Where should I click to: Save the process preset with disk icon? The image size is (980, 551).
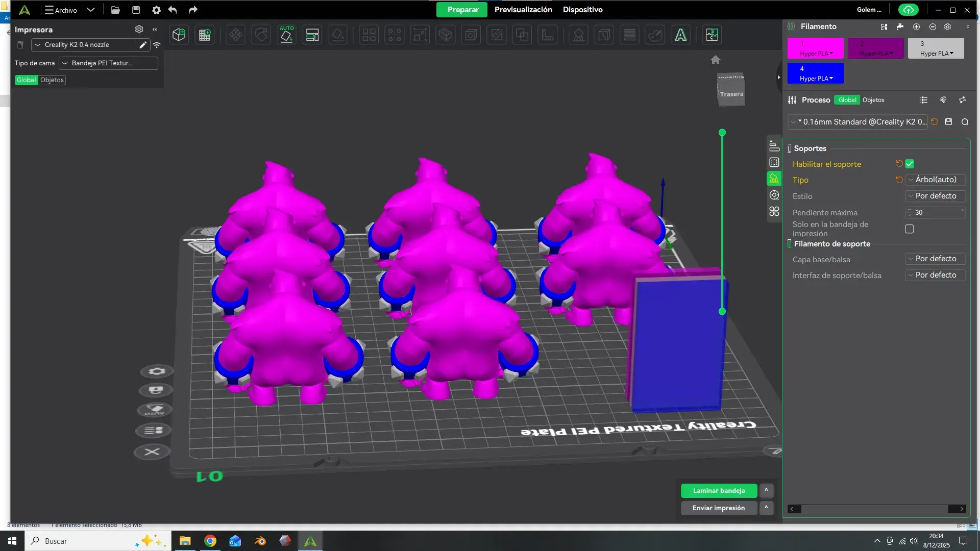tap(949, 122)
